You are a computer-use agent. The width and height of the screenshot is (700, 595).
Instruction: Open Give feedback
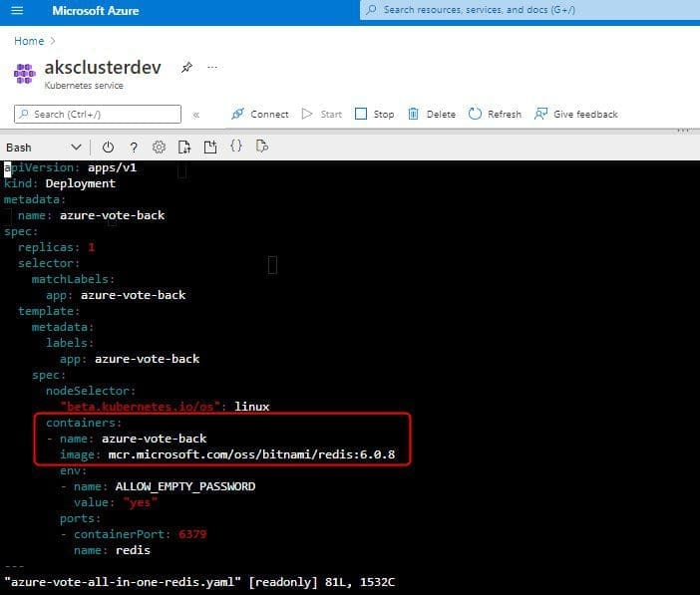[576, 114]
